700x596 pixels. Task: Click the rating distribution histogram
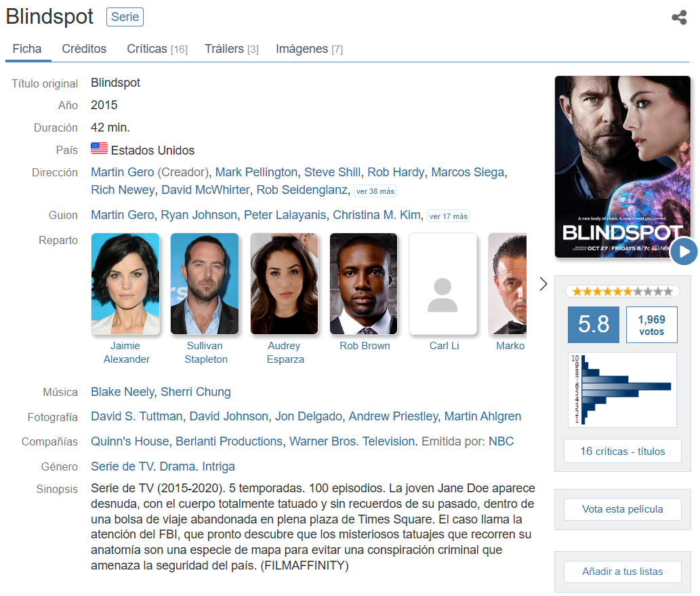(622, 390)
